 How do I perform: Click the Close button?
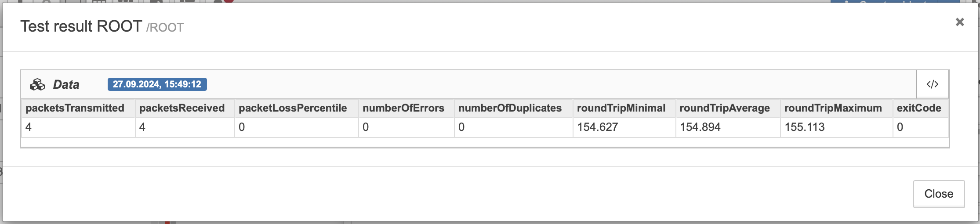coord(939,194)
